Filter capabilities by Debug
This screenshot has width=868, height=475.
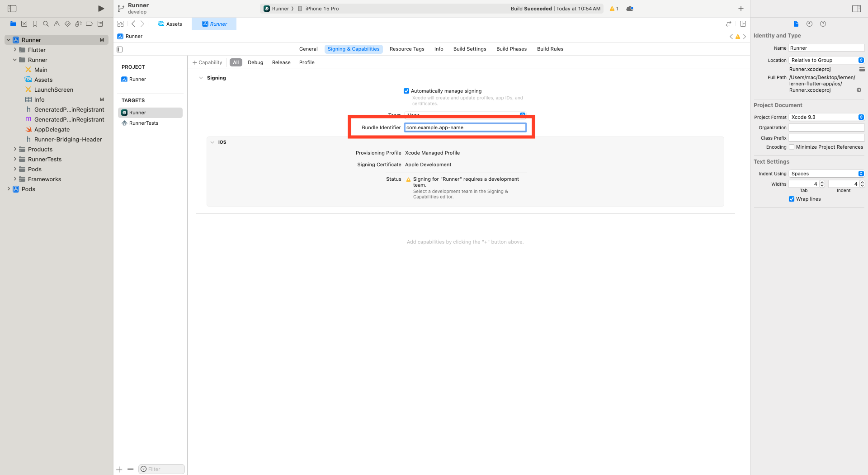point(255,62)
